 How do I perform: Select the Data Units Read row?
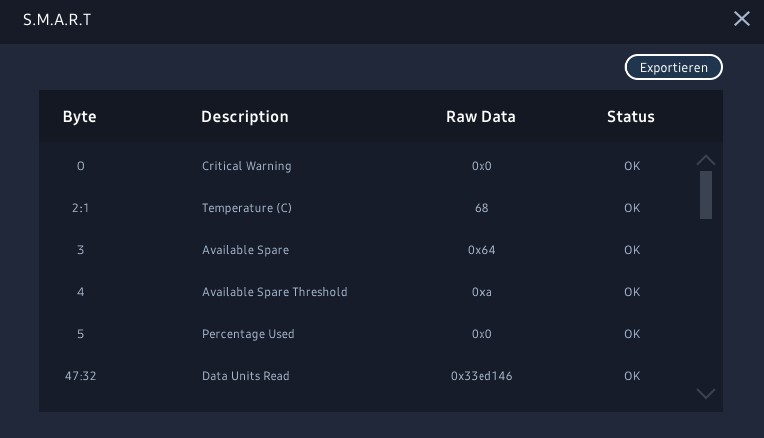[x=245, y=376]
